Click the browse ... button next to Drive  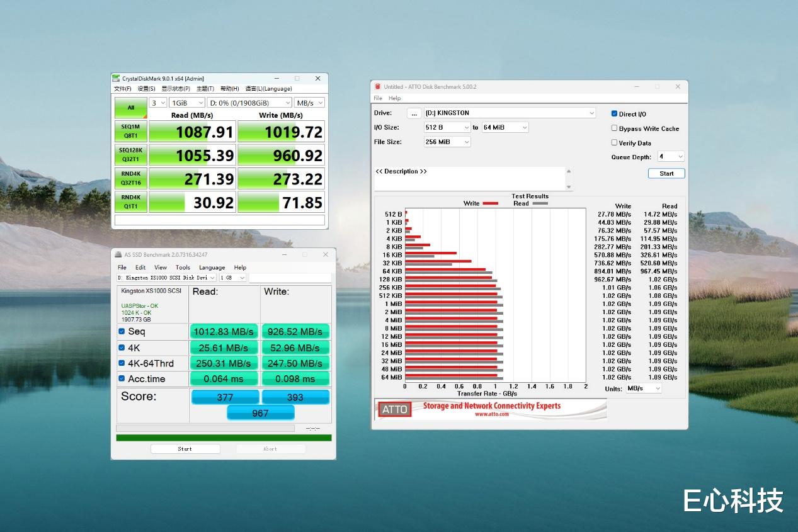click(x=414, y=113)
